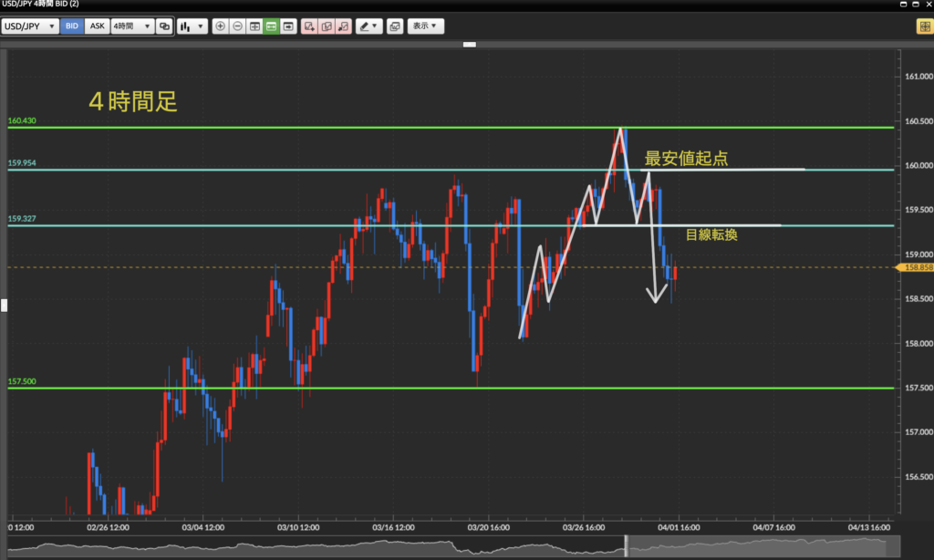Click the zoom in (plus) chart icon
The width and height of the screenshot is (934, 560).
[x=220, y=26]
